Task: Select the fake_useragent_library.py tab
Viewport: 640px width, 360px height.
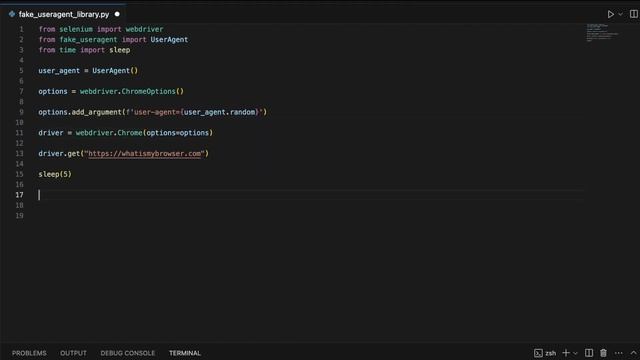Action: pos(64,14)
